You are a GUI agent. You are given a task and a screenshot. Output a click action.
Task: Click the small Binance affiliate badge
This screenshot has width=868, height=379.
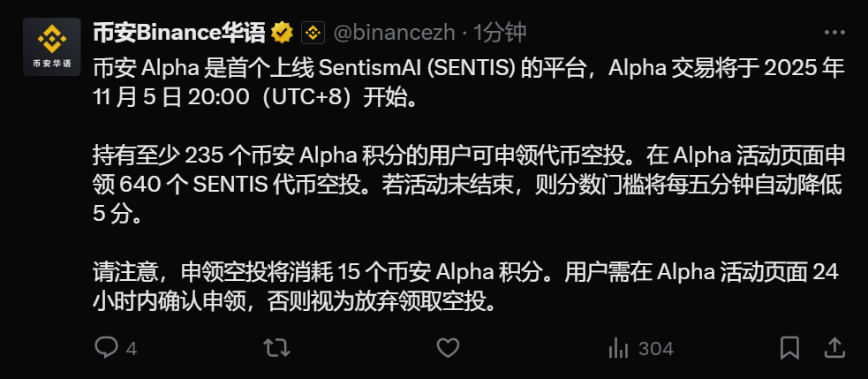click(x=313, y=34)
